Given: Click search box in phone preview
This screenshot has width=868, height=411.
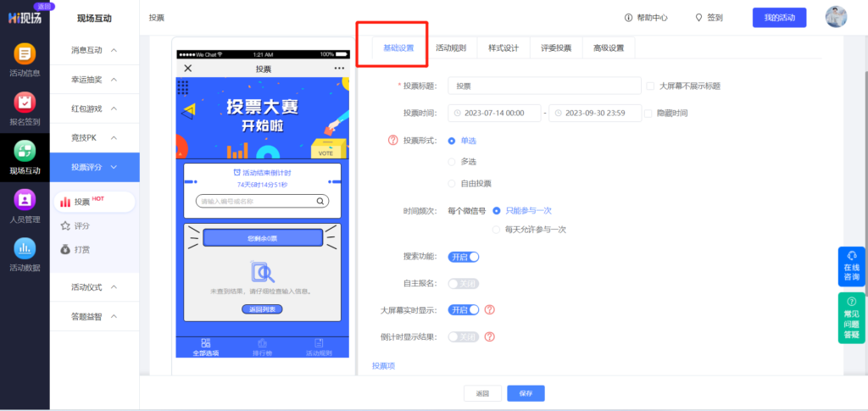Looking at the screenshot, I should (263, 202).
